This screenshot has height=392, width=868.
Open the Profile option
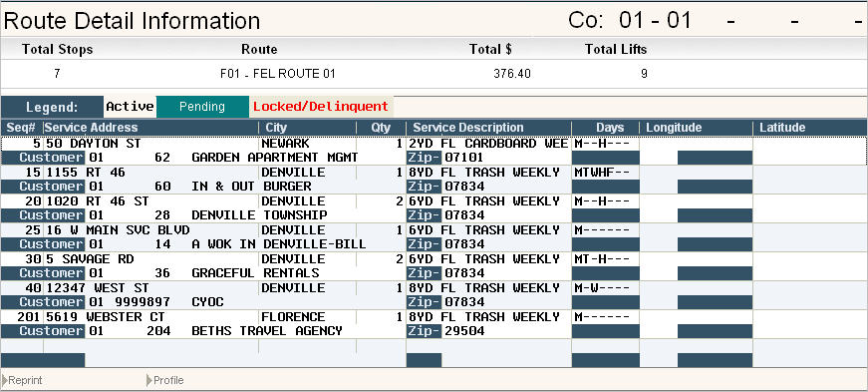(165, 380)
